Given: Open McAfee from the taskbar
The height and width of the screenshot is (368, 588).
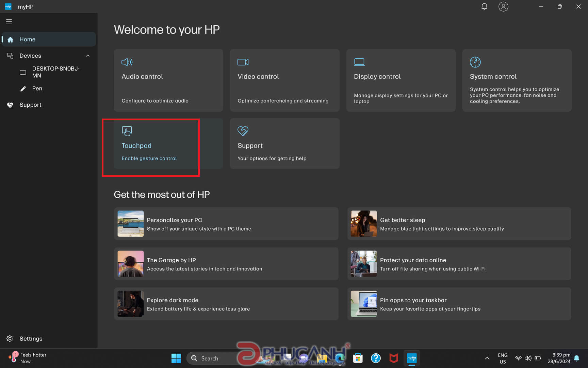Looking at the screenshot, I should tap(394, 358).
